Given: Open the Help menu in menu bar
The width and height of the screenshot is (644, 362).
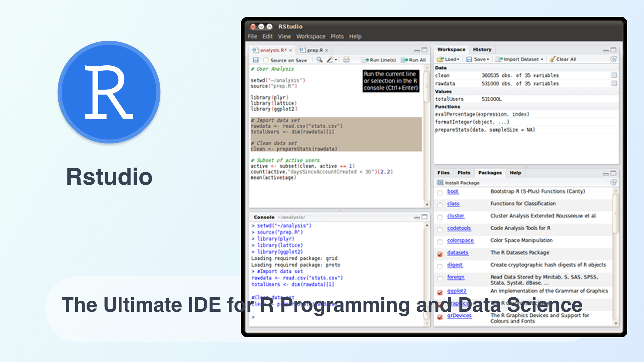Looking at the screenshot, I should [355, 36].
